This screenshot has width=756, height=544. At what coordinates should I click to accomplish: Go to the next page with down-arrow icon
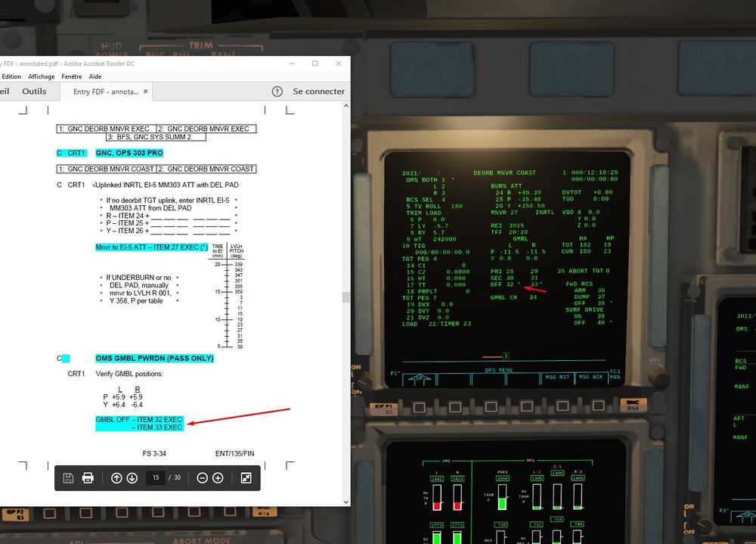132,478
